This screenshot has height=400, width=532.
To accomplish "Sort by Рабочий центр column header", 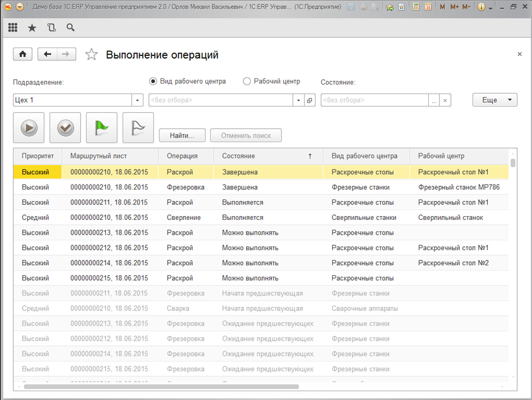I will pyautogui.click(x=459, y=156).
